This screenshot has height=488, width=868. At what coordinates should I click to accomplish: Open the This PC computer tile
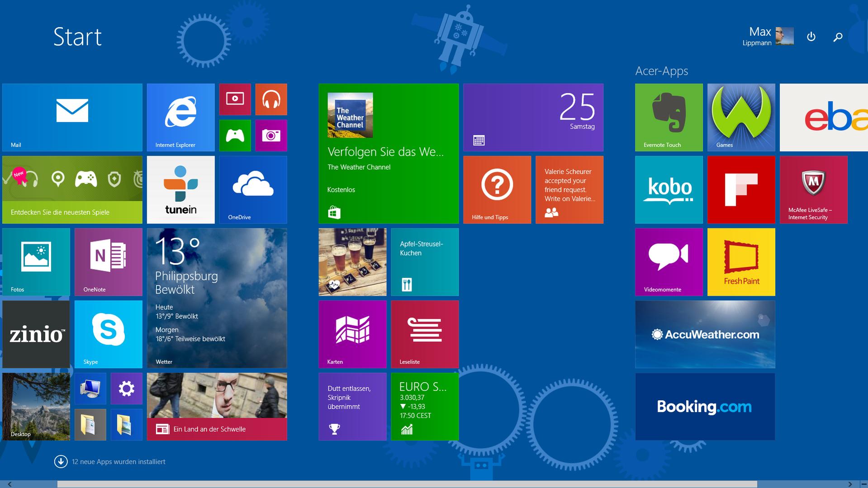pos(90,389)
